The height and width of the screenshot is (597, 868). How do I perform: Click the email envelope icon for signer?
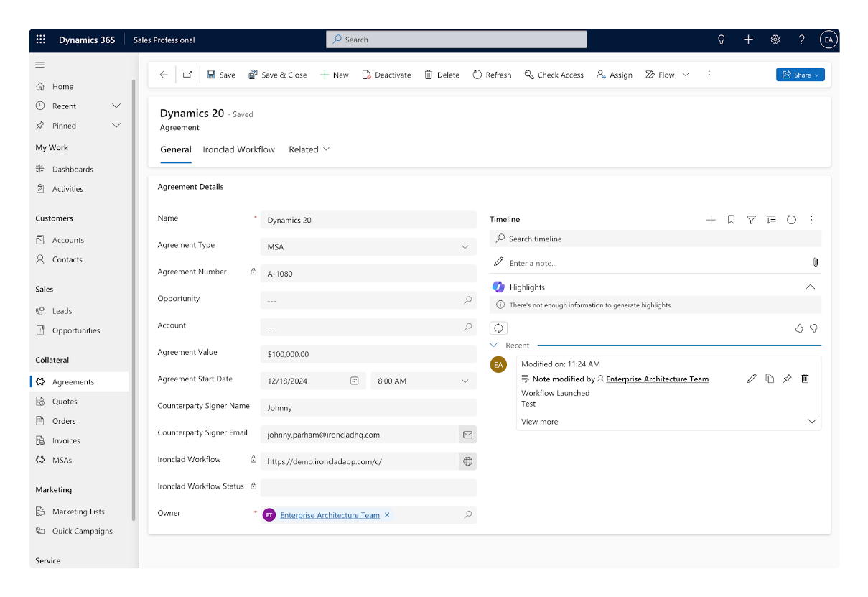coord(467,435)
